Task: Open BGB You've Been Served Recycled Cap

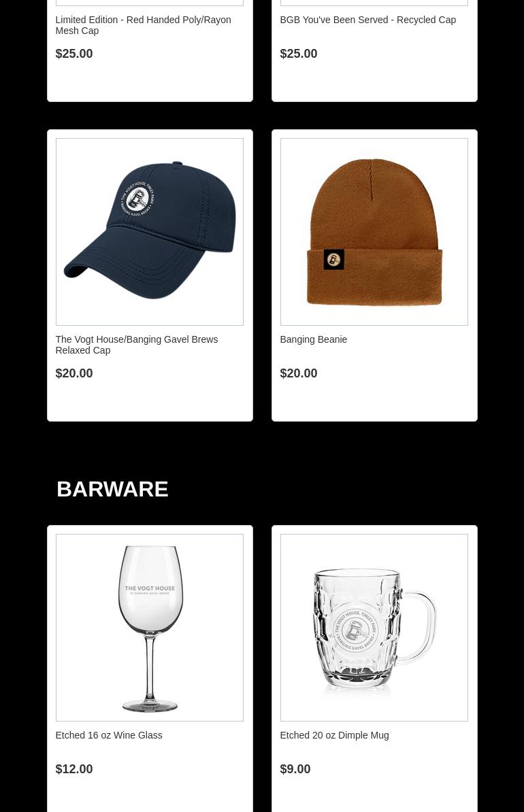Action: 367,20
